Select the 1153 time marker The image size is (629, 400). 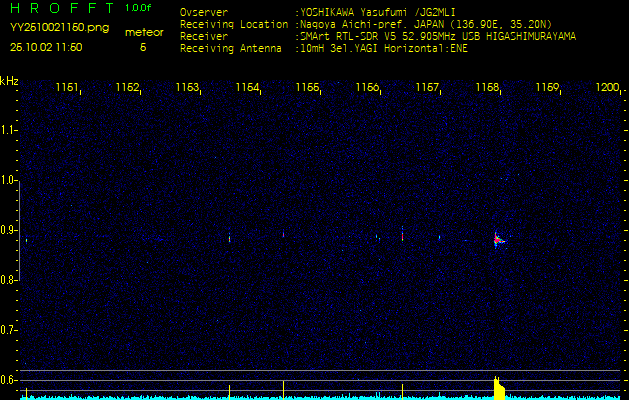tap(187, 88)
